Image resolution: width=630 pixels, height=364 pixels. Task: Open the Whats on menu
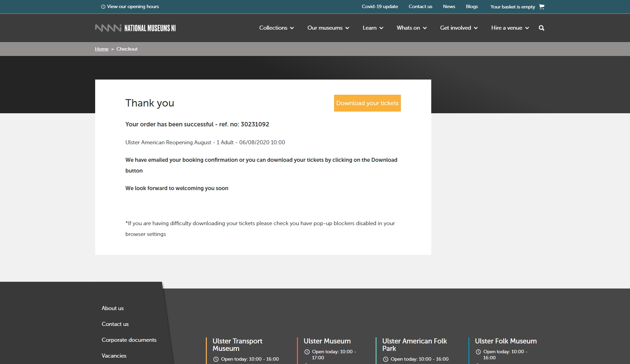pos(408,28)
